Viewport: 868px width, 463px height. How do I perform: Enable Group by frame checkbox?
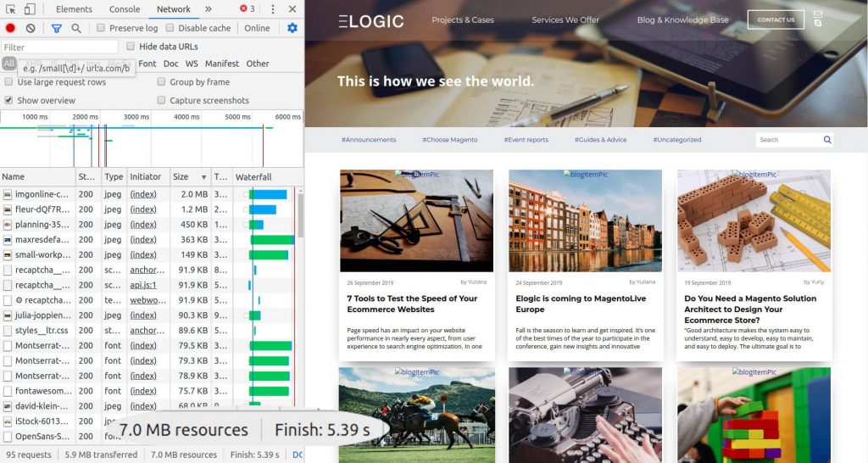[161, 82]
